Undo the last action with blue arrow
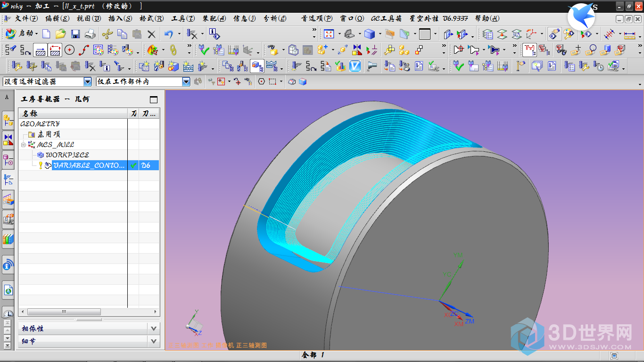Screen dimensions: 644x362 (x=169, y=34)
